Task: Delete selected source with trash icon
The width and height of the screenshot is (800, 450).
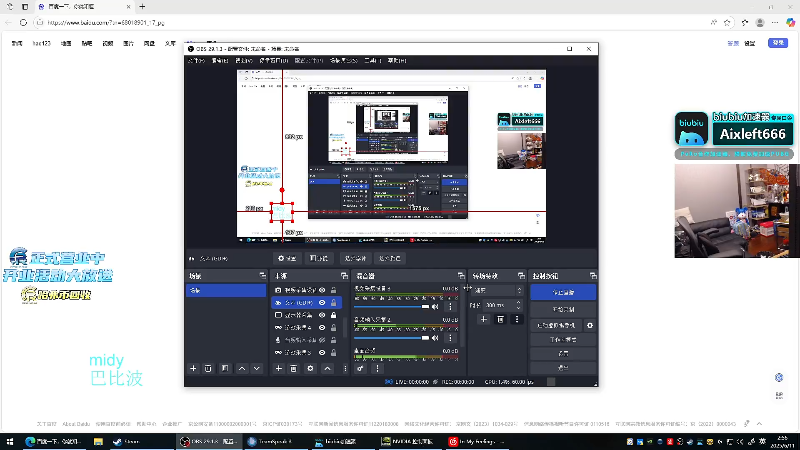Action: [293, 368]
